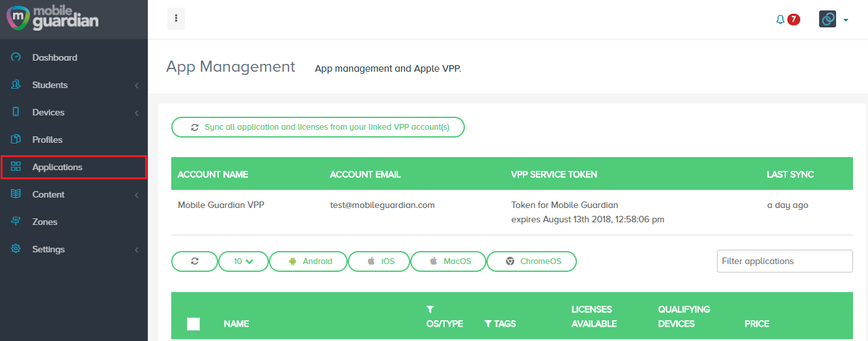Click ACCOUNT NAME column header
The height and width of the screenshot is (341, 868).
point(213,174)
